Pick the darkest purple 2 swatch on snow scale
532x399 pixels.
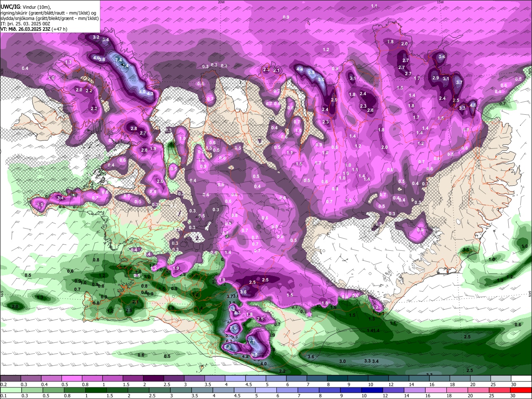pos(153,379)
